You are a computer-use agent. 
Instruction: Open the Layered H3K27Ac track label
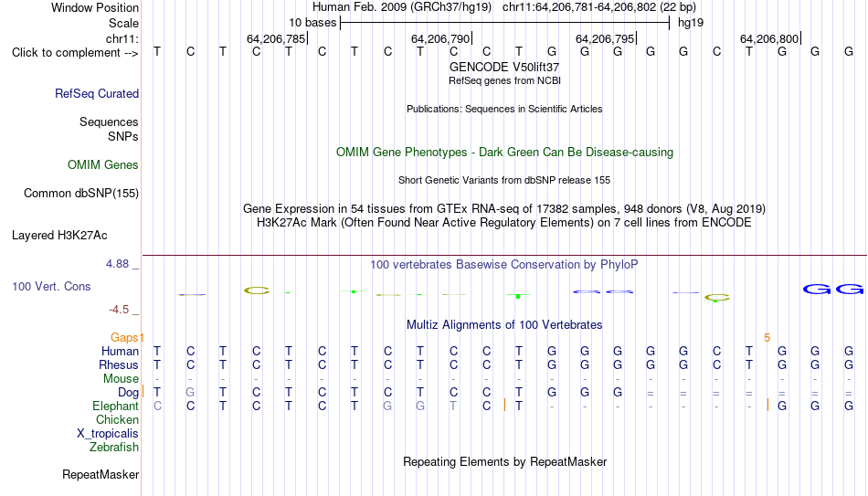(x=59, y=236)
